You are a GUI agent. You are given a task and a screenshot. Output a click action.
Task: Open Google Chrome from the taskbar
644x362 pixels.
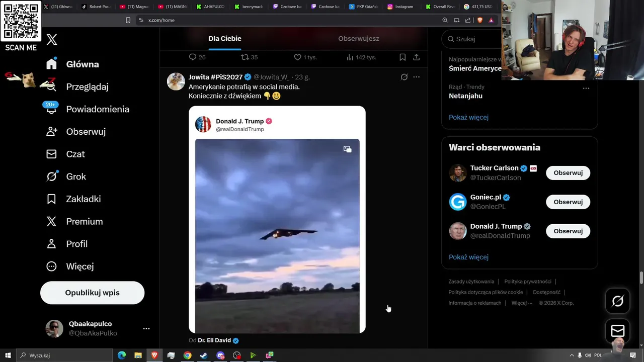click(187, 355)
